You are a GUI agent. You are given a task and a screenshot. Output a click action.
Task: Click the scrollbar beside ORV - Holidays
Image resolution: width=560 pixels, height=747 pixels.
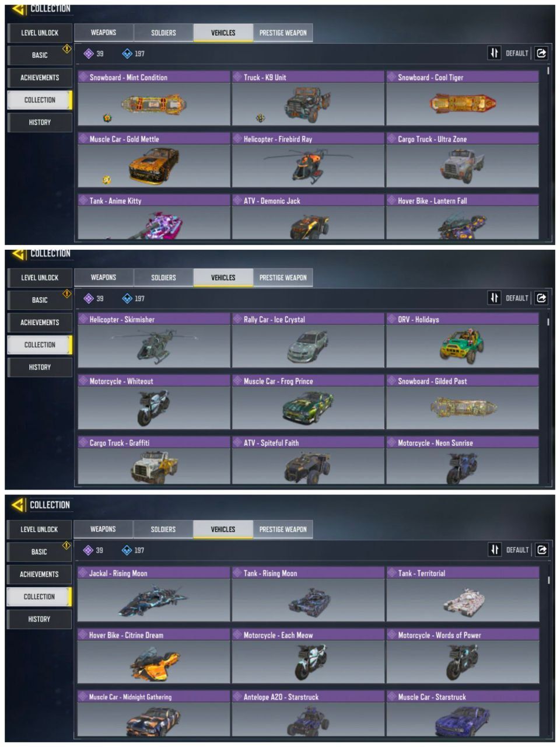click(548, 322)
